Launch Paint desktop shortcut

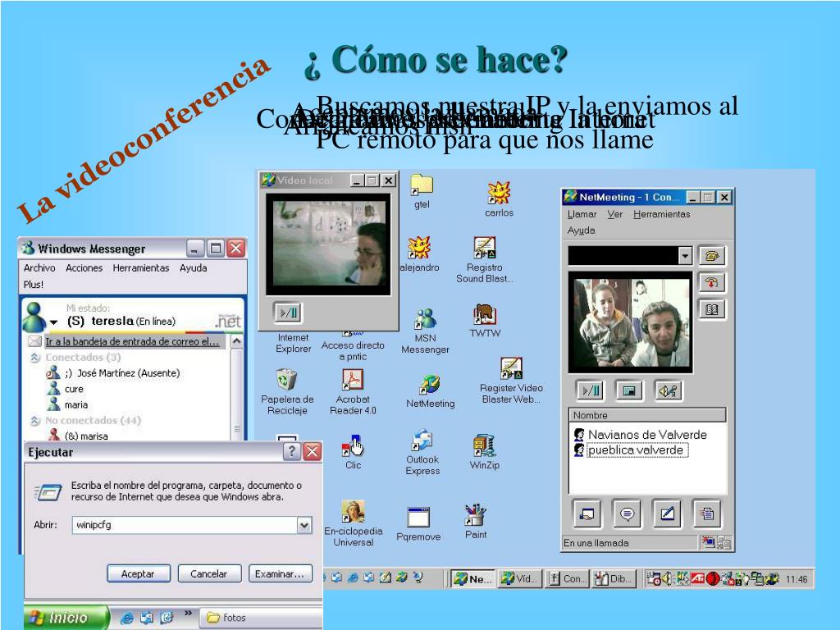click(x=476, y=521)
